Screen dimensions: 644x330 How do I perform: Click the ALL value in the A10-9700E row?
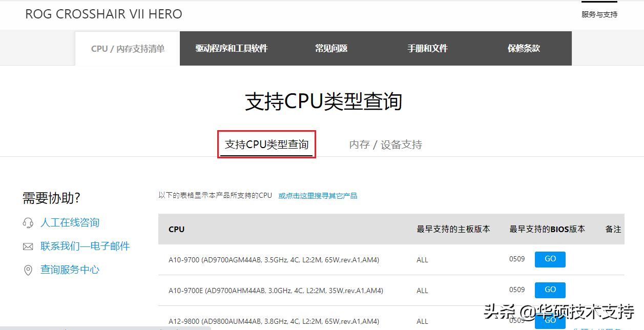coord(422,291)
